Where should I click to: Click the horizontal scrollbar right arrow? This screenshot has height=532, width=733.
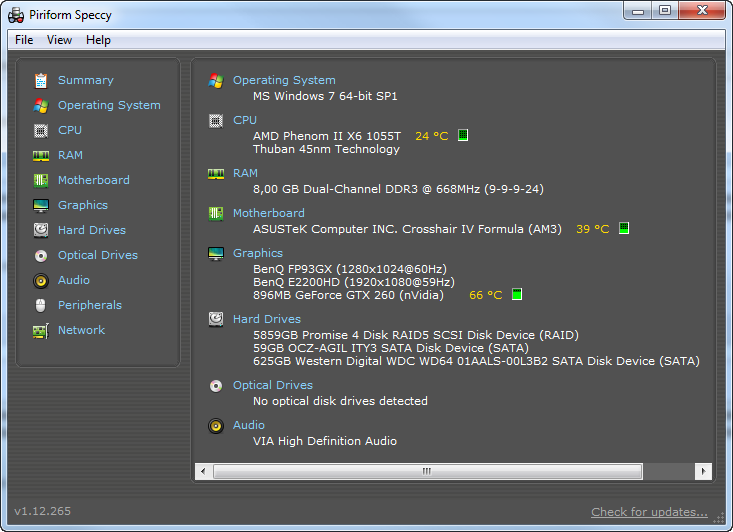[x=703, y=471]
